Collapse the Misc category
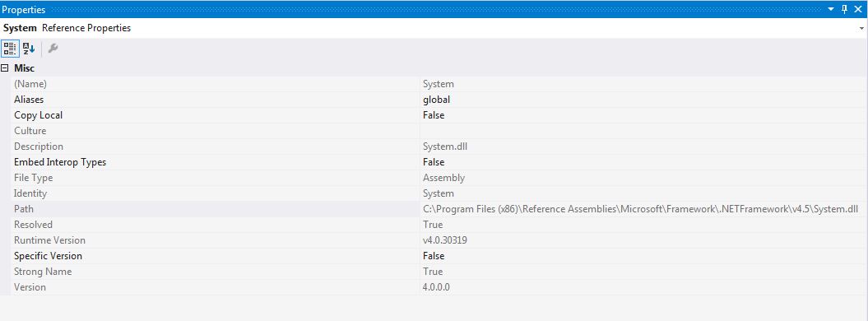 tap(5, 68)
